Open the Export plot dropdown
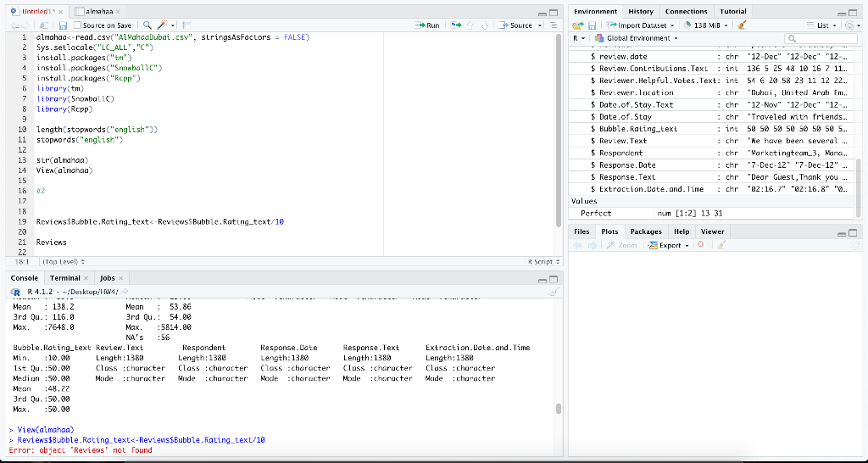The width and height of the screenshot is (868, 463). click(x=670, y=245)
